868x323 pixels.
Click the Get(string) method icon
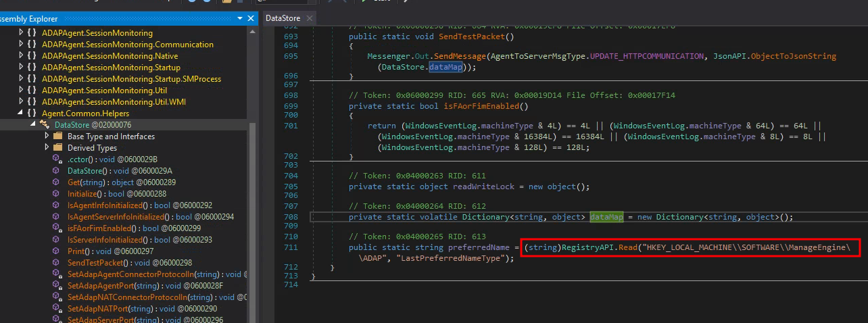click(57, 182)
